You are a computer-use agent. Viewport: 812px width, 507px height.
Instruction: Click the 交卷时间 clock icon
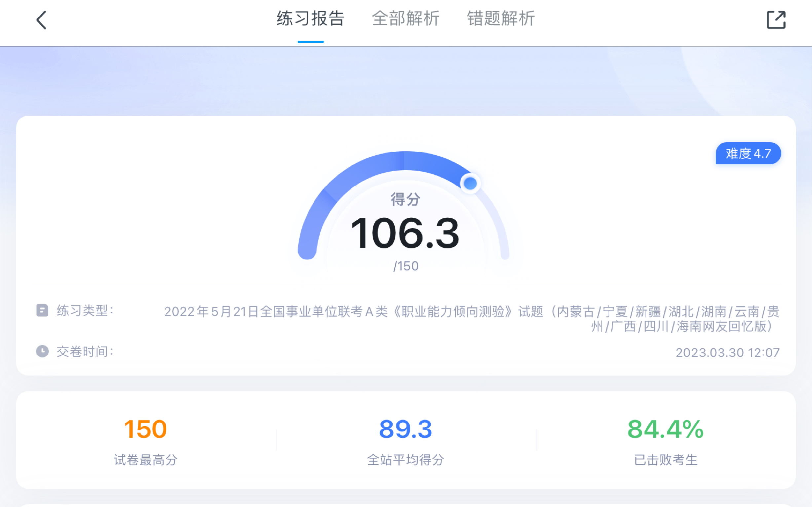[42, 351]
